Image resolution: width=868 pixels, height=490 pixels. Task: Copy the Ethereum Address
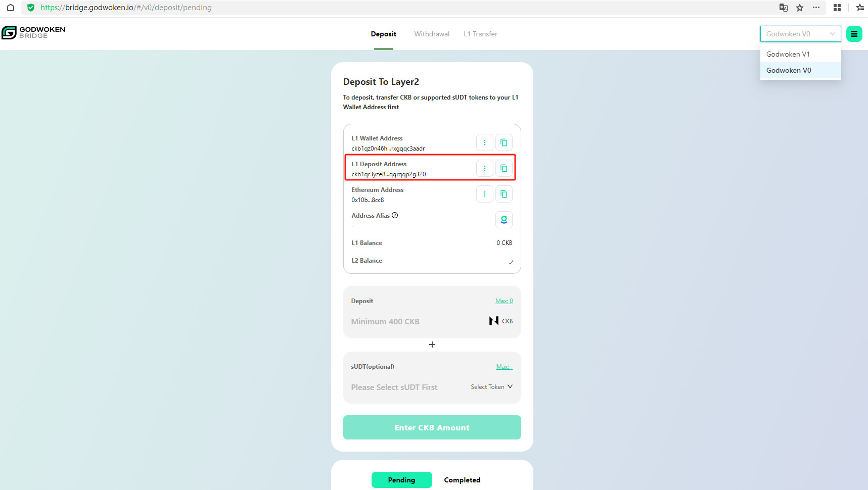point(504,194)
